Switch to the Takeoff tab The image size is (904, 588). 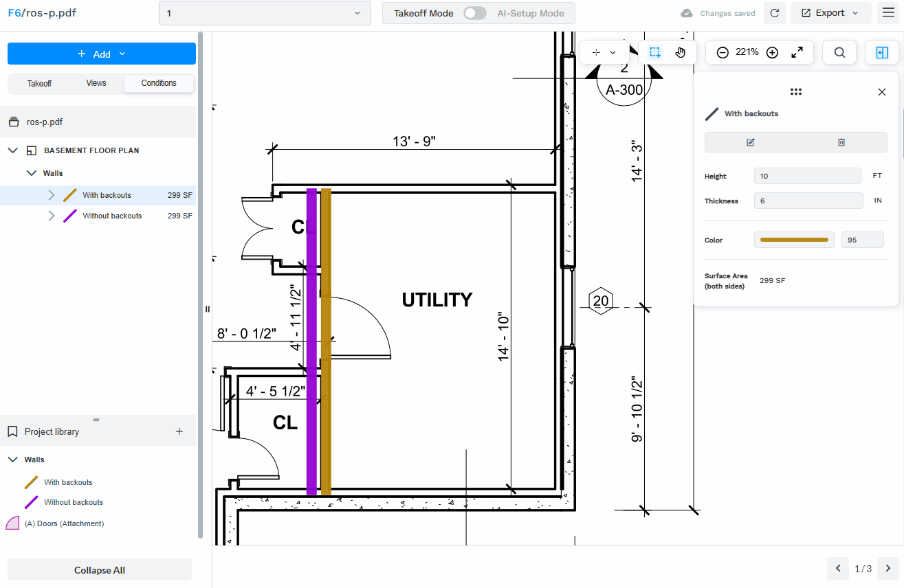39,83
